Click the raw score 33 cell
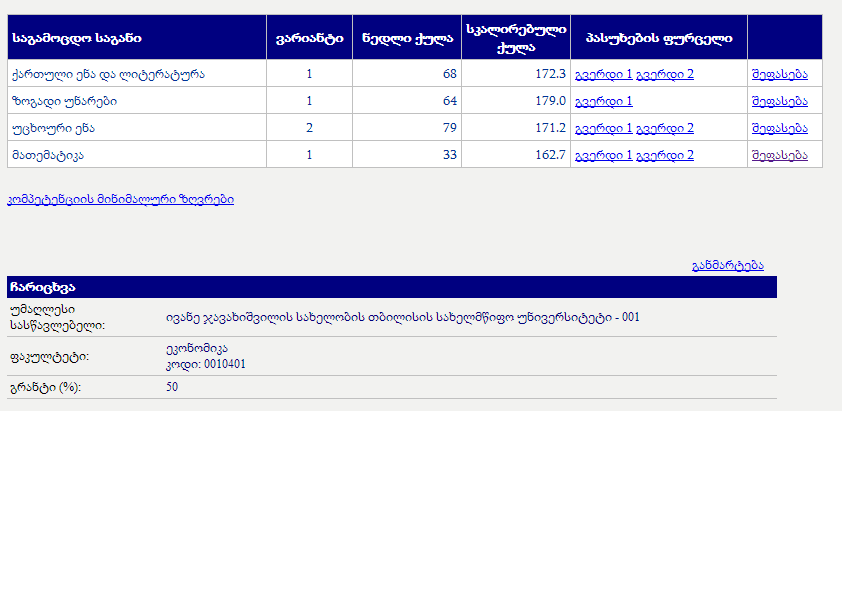The width and height of the screenshot is (842, 614). coord(407,155)
